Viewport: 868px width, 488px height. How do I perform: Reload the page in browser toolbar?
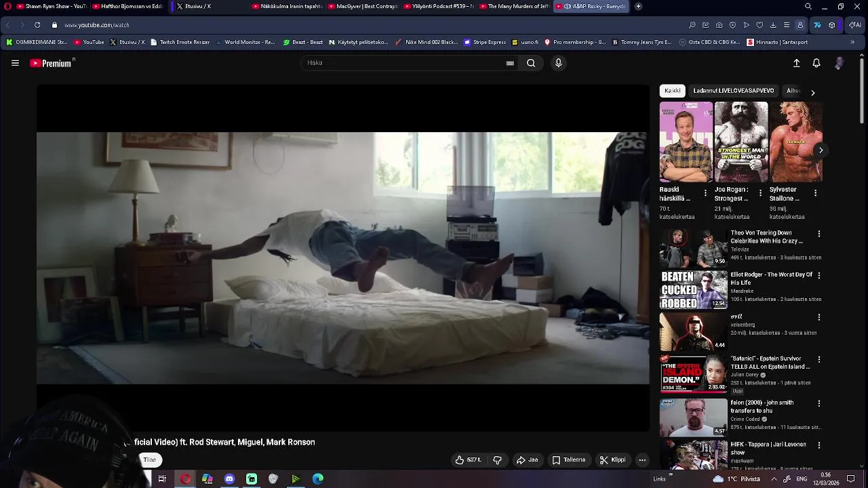[37, 25]
